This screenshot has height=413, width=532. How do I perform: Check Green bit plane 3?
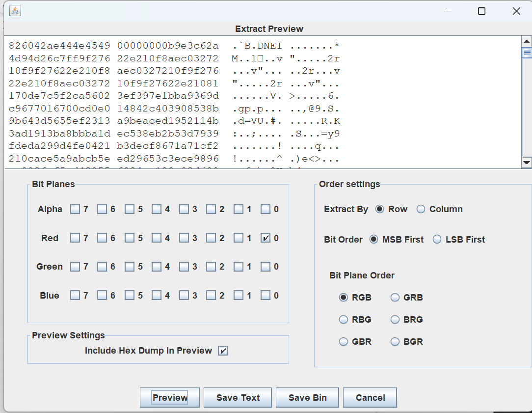click(184, 267)
